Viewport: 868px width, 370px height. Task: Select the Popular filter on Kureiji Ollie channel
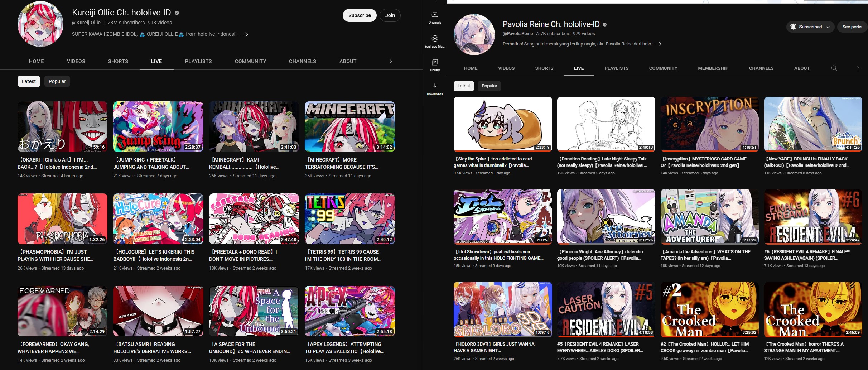57,81
